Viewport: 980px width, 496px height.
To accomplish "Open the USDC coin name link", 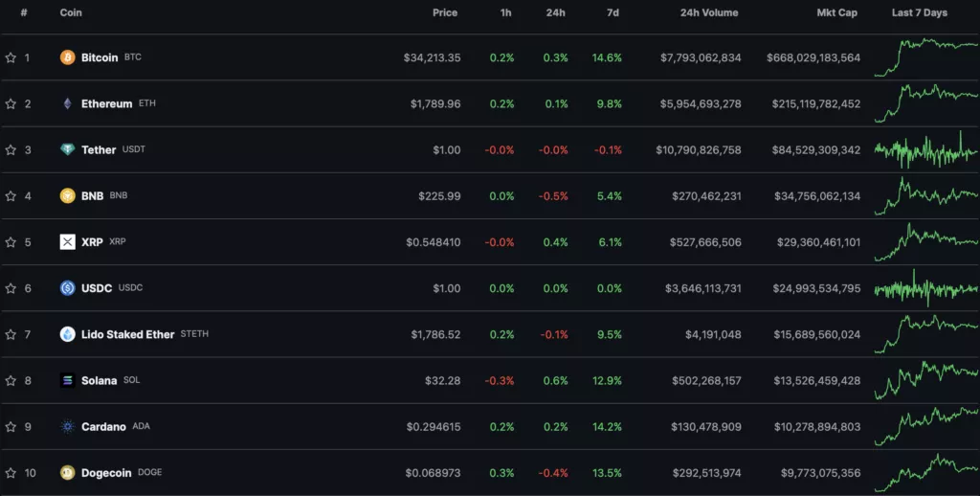I will pyautogui.click(x=97, y=288).
